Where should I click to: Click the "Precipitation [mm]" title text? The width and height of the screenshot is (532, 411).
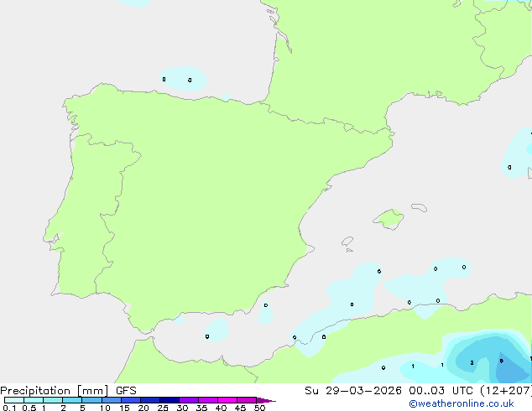tap(55, 391)
